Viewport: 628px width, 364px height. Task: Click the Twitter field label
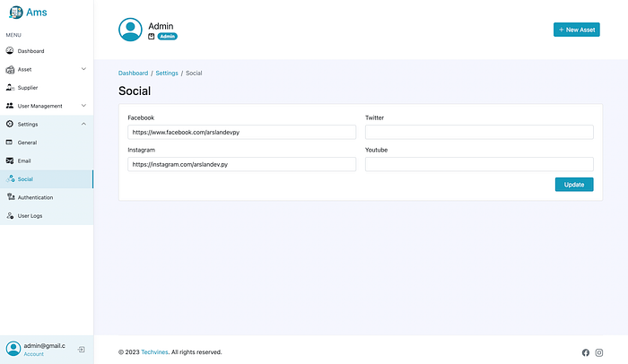pos(374,117)
